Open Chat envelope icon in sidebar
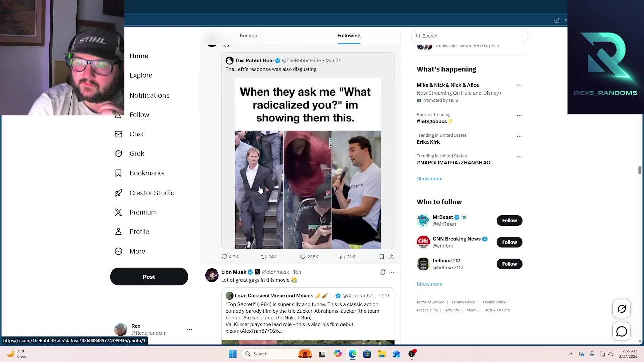The width and height of the screenshot is (644, 362). [x=118, y=134]
